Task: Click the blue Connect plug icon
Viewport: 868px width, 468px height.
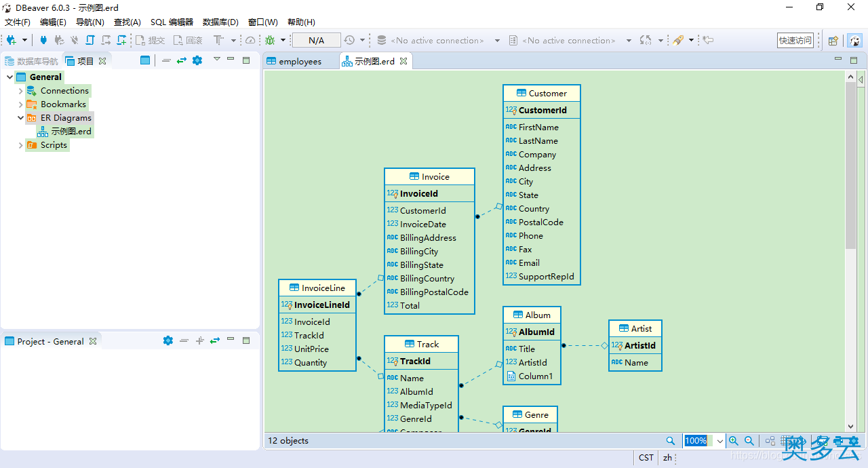Action: click(43, 41)
